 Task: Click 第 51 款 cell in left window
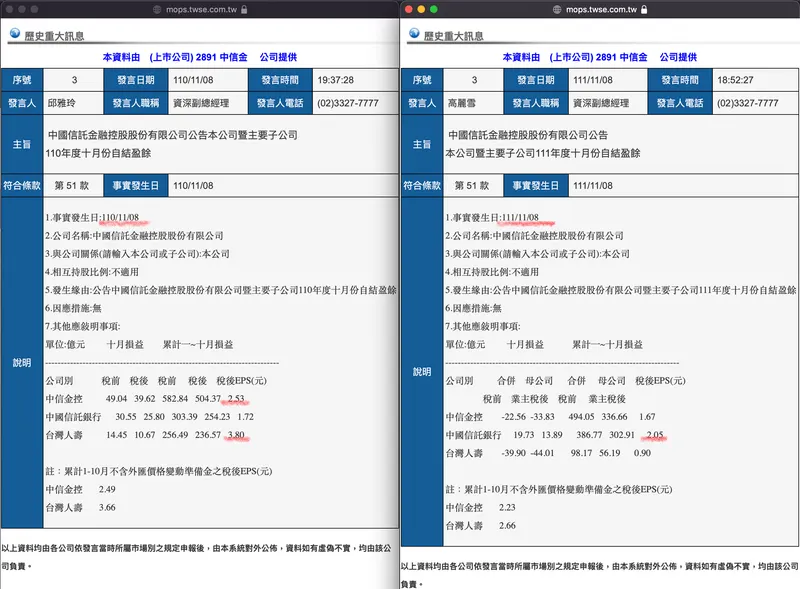(x=72, y=186)
